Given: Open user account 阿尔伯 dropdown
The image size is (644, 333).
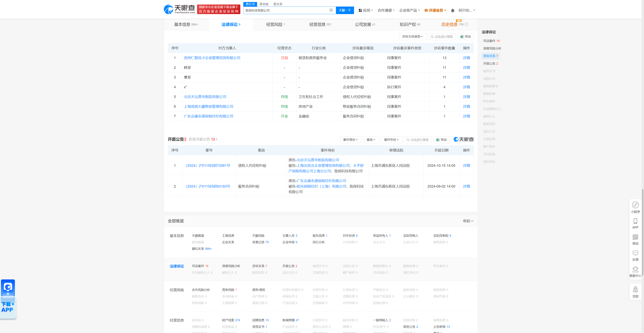Looking at the screenshot, I should (467, 11).
